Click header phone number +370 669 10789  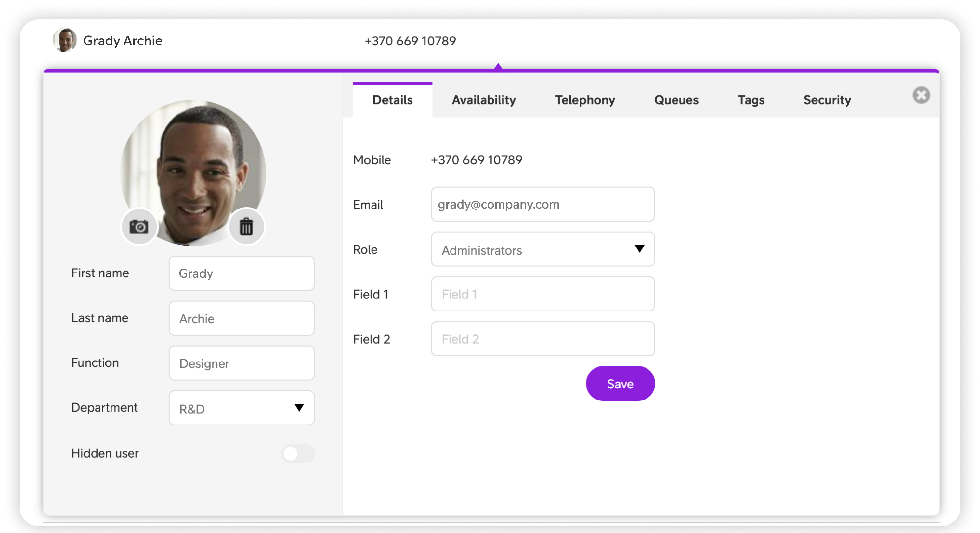[x=410, y=41]
